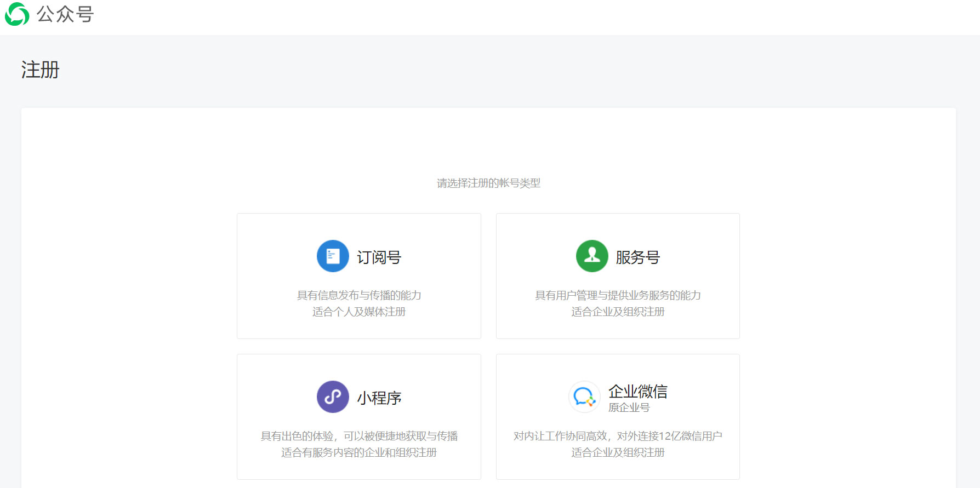
Task: Click the 请选择注册的帐号类型 prompt text
Action: [x=488, y=183]
